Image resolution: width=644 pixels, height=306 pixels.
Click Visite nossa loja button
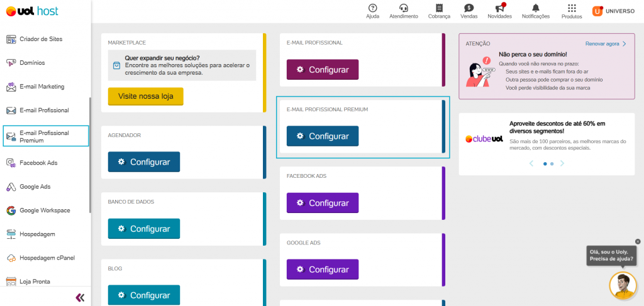pyautogui.click(x=146, y=96)
